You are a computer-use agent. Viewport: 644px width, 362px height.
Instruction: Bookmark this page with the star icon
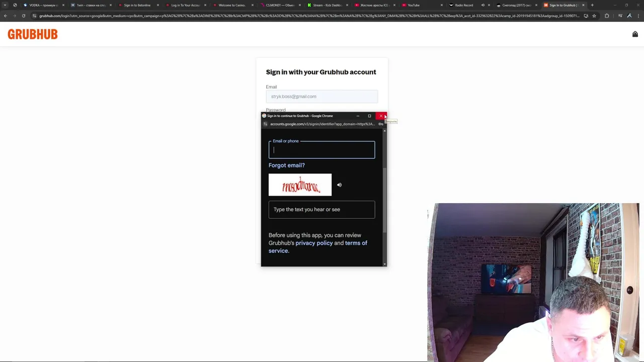pos(594,16)
